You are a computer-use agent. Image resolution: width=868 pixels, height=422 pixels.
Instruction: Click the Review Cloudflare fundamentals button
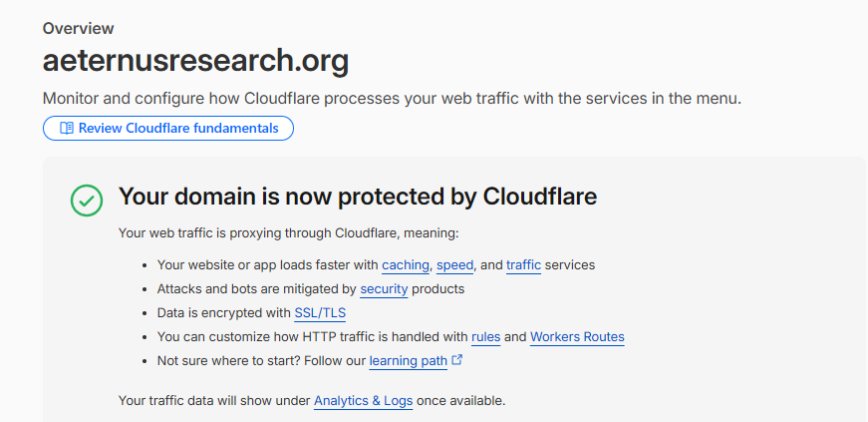pos(168,128)
